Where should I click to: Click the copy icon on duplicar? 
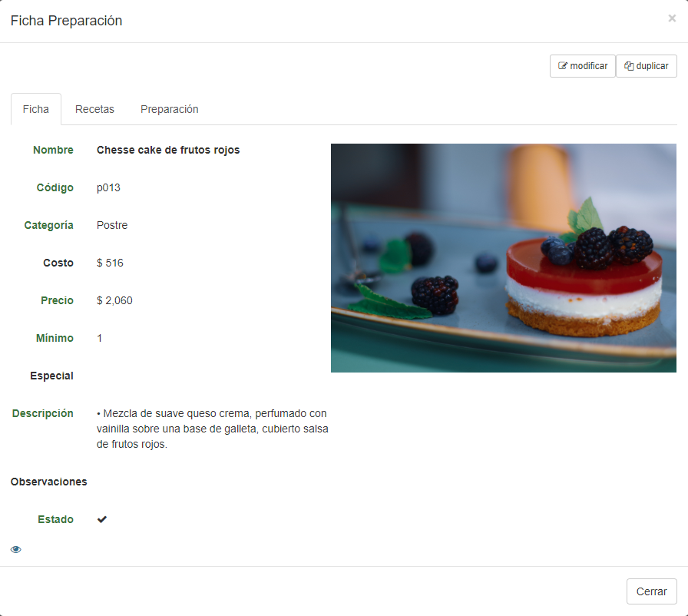(629, 66)
